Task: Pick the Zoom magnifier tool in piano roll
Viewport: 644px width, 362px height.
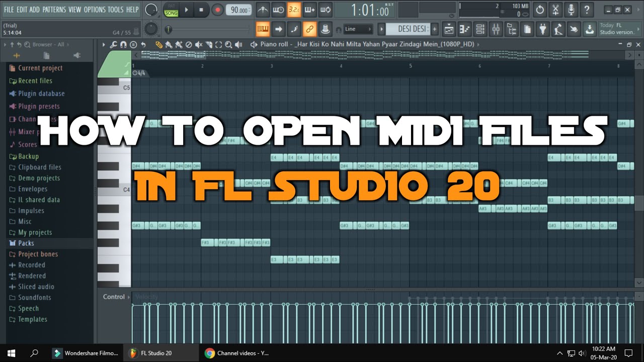Action: (228, 44)
